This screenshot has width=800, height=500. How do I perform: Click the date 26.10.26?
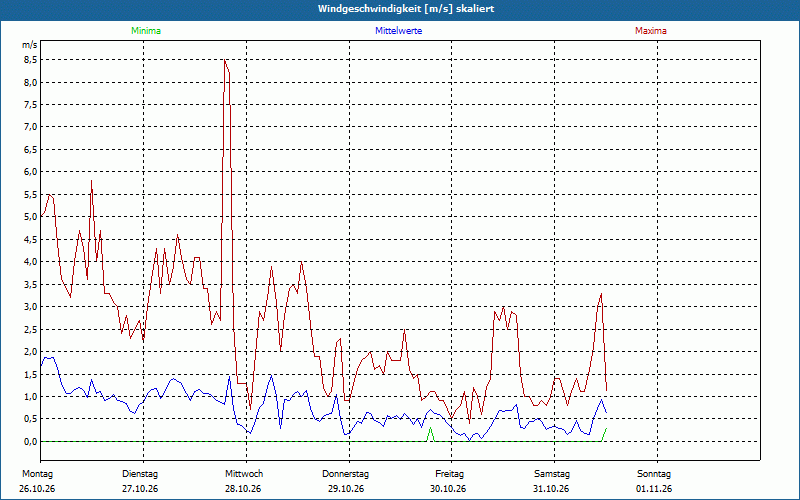(37, 489)
